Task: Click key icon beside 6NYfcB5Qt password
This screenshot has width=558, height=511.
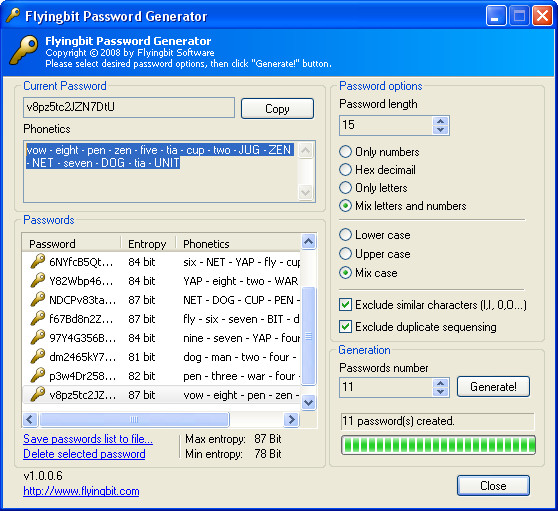Action: click(x=37, y=262)
